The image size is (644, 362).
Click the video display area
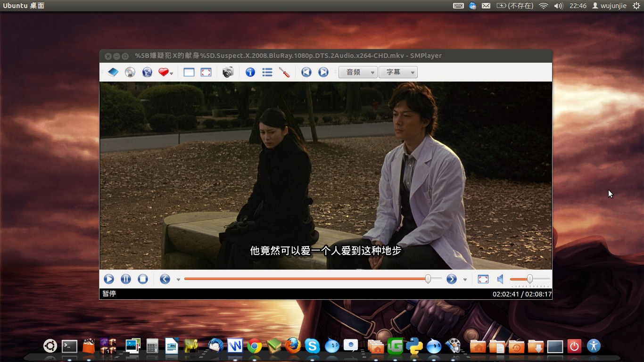tap(325, 176)
